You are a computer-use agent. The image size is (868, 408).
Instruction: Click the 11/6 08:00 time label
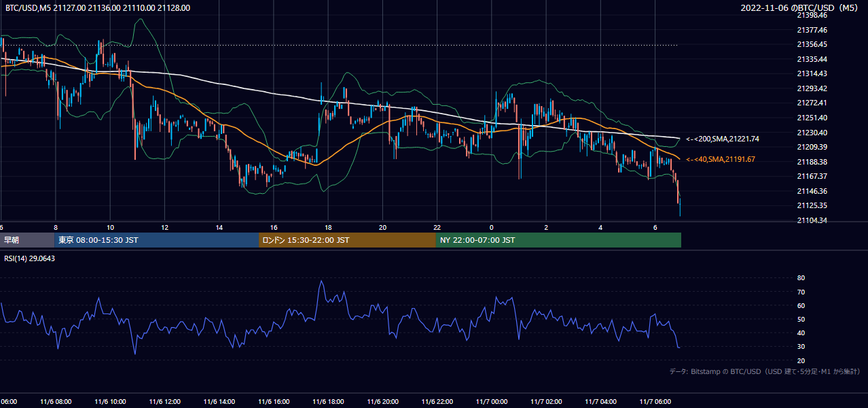pyautogui.click(x=56, y=401)
